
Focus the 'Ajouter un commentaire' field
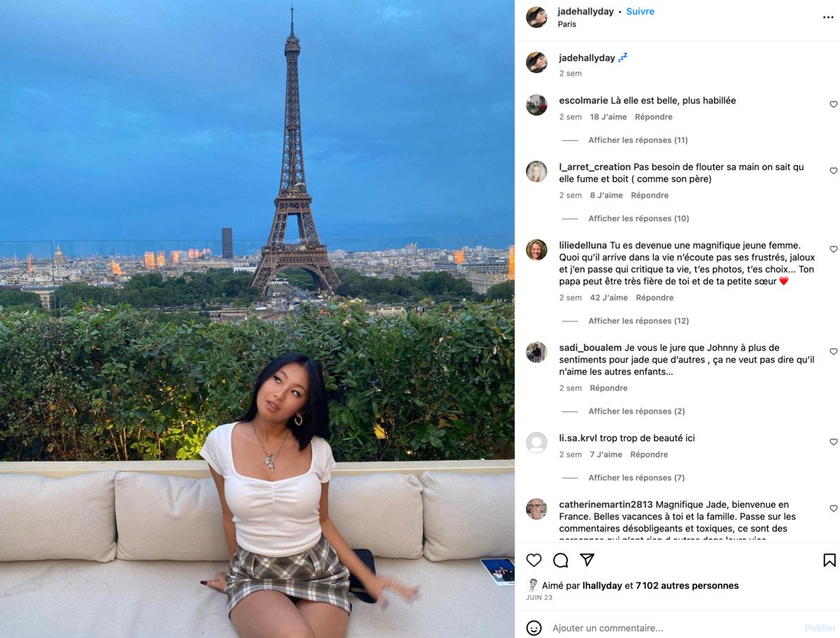tap(672, 628)
